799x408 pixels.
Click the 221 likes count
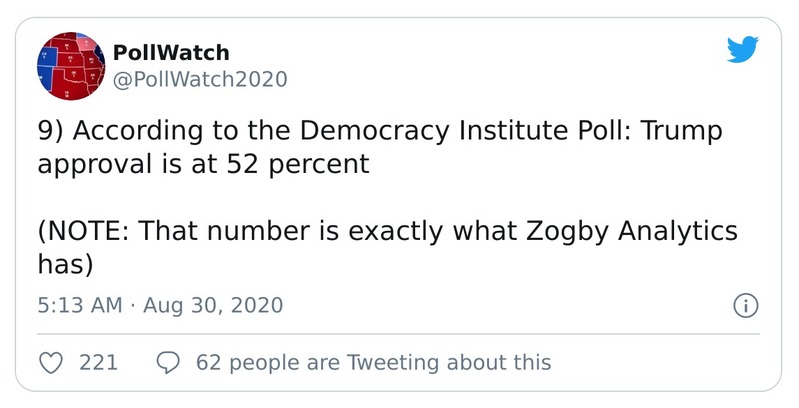[x=98, y=362]
